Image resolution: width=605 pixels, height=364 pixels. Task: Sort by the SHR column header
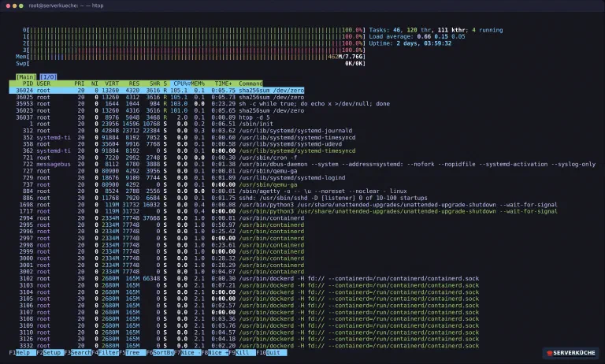pyautogui.click(x=154, y=84)
